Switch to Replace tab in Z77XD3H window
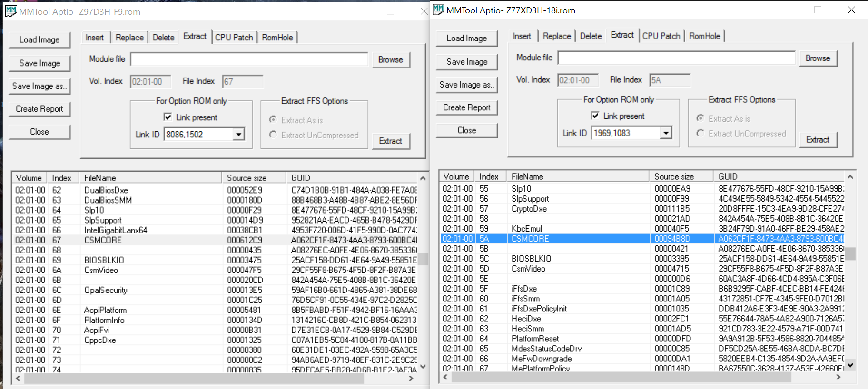The height and width of the screenshot is (389, 868). point(557,36)
